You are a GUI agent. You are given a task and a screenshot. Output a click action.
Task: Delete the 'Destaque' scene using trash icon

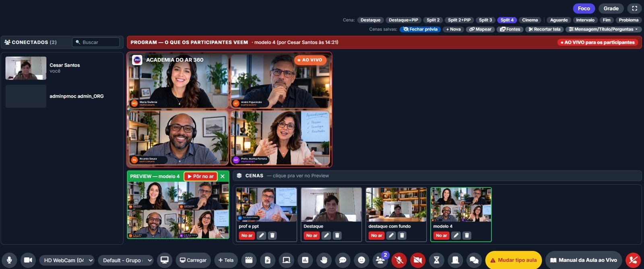337,236
